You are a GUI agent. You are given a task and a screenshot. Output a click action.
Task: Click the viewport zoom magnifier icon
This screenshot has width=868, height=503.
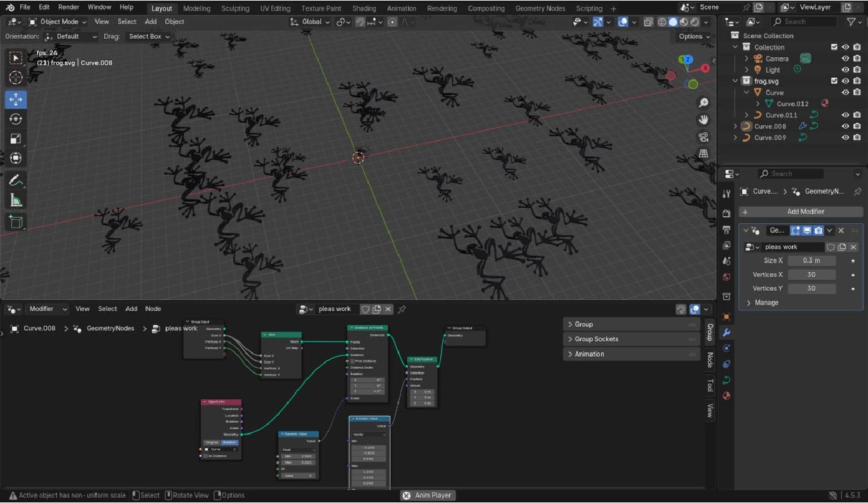(x=703, y=103)
